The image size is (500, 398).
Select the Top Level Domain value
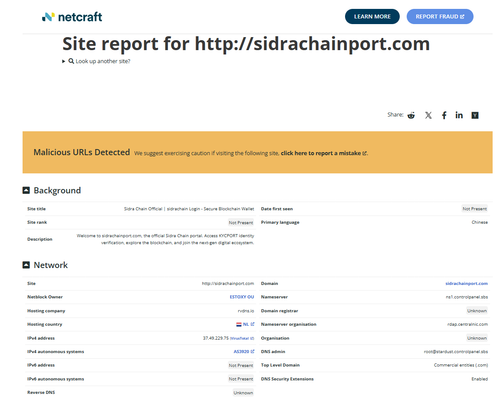[x=461, y=365]
